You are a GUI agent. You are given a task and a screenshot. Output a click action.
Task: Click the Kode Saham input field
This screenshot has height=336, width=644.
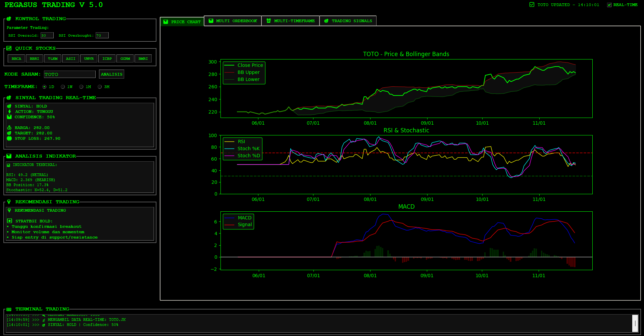[70, 74]
